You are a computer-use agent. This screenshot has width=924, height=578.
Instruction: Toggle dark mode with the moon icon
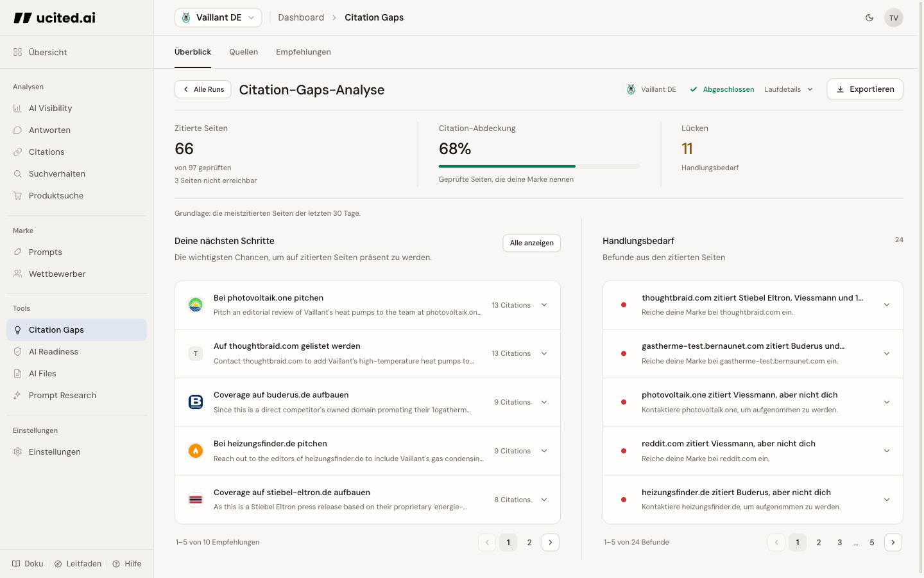[x=869, y=17]
